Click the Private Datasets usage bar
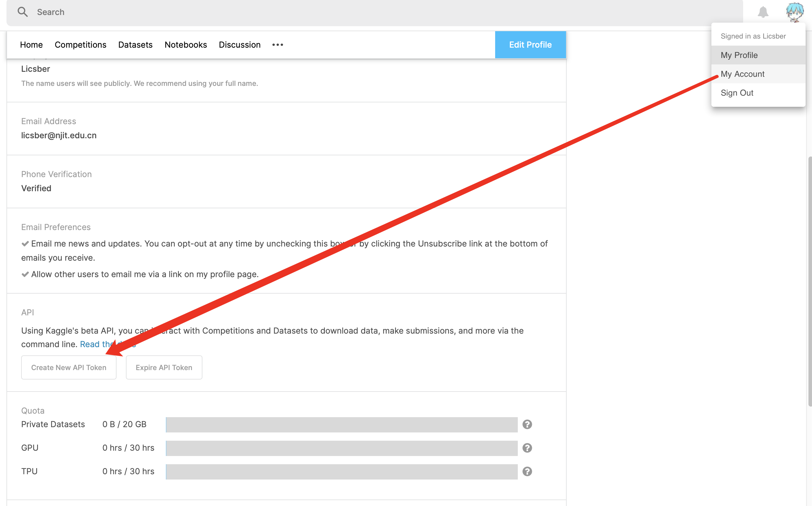This screenshot has width=812, height=506. 341,424
